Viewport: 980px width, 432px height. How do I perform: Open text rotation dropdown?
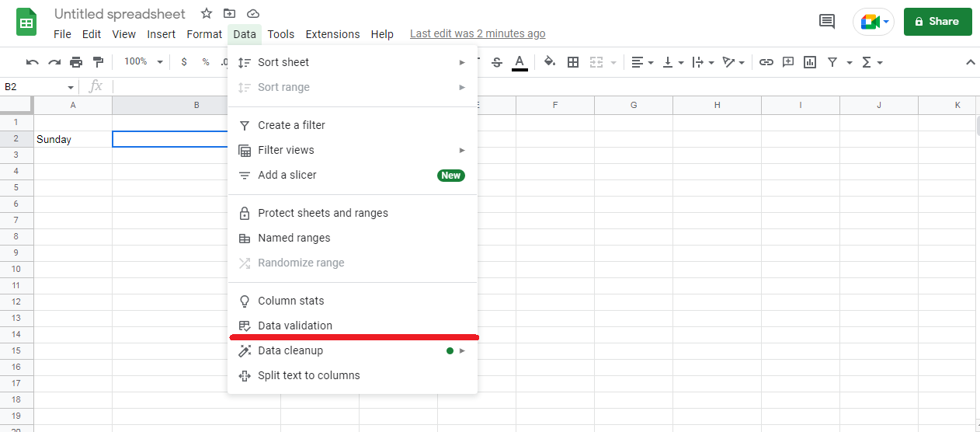(733, 62)
